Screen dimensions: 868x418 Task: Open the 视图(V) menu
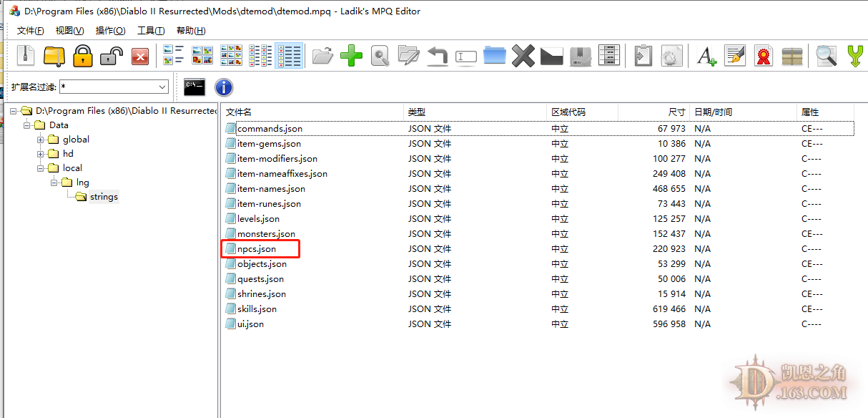point(70,31)
